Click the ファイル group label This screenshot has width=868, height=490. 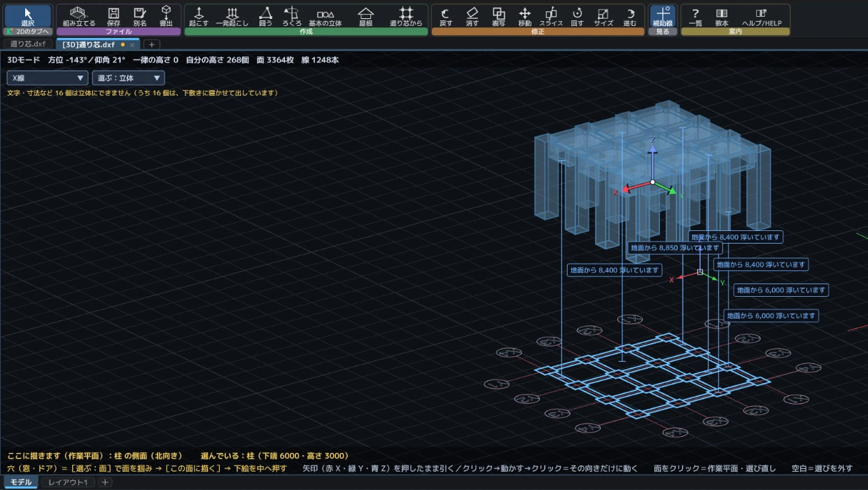click(118, 31)
